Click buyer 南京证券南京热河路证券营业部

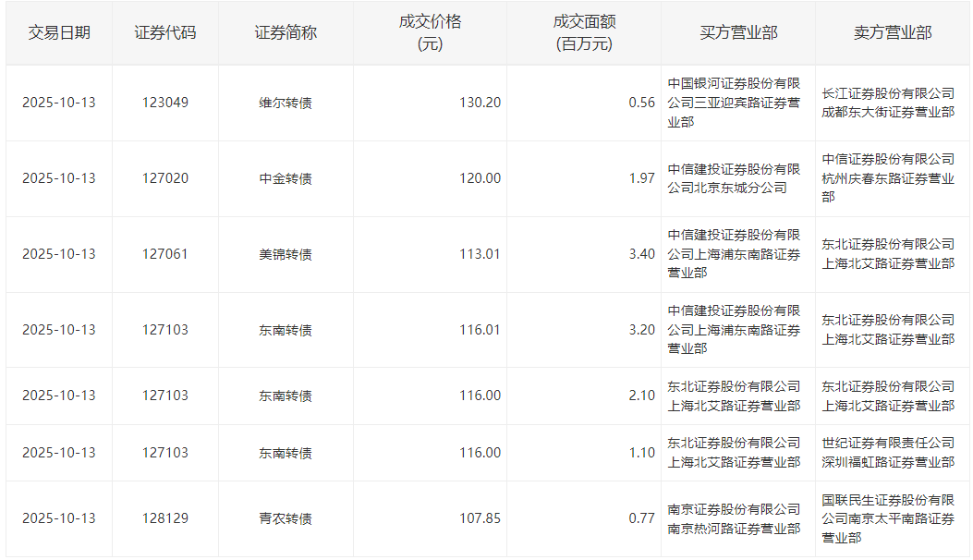click(734, 519)
